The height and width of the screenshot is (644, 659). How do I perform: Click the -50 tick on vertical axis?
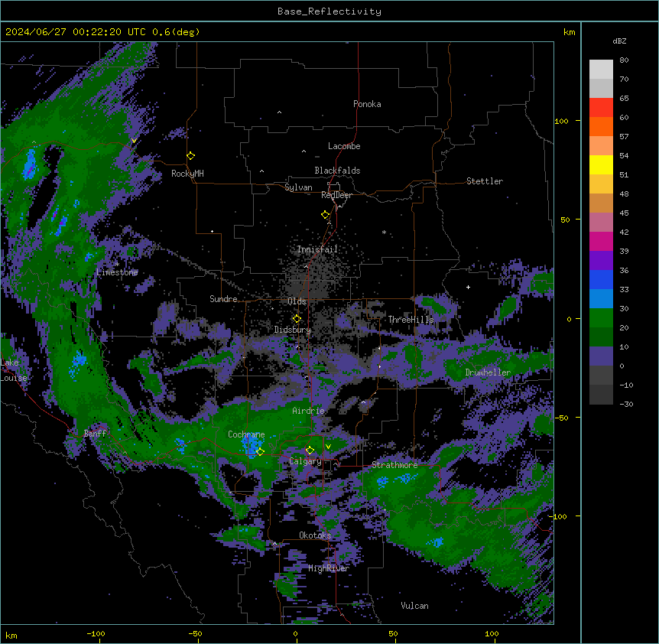coord(560,418)
